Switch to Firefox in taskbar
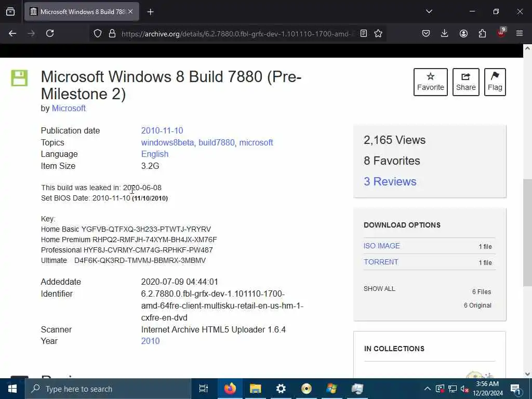 (230, 389)
